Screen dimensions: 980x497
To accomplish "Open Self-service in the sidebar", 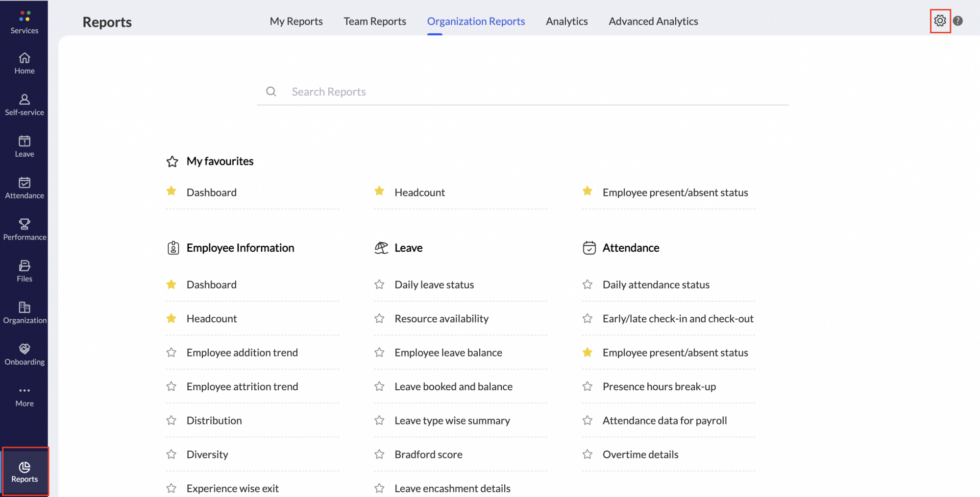I will pyautogui.click(x=24, y=105).
